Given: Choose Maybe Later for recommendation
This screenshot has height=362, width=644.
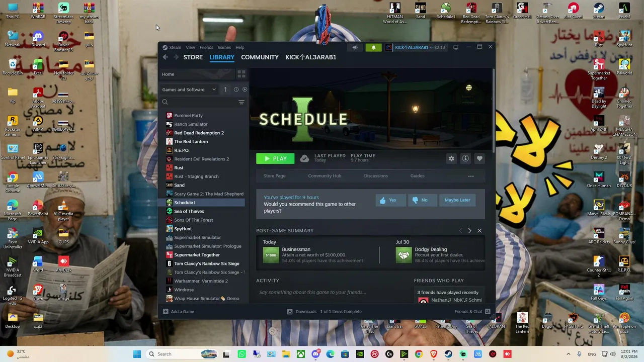Looking at the screenshot, I should [457, 200].
